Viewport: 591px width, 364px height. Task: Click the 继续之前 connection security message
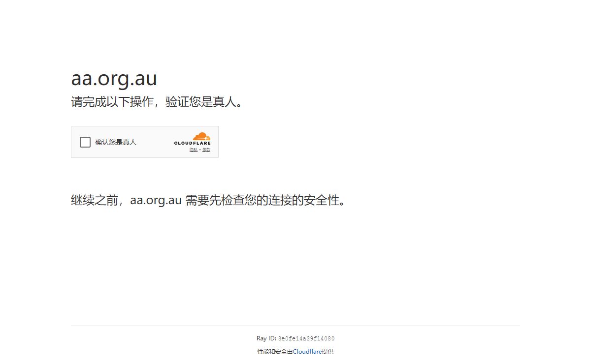click(x=209, y=201)
